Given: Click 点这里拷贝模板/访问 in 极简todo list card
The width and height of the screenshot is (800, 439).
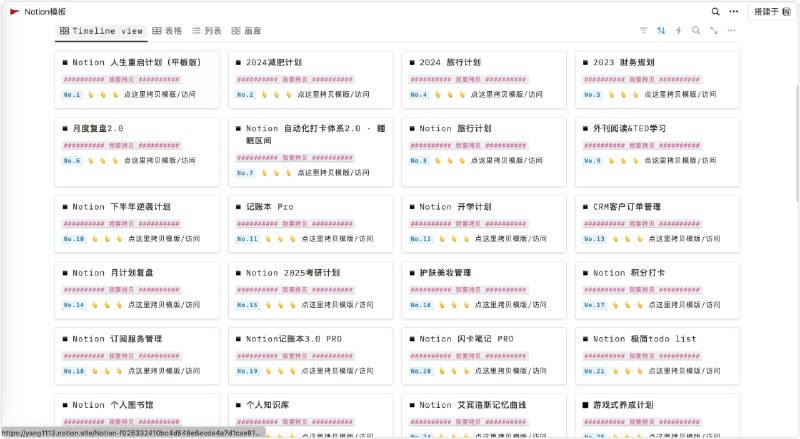Looking at the screenshot, I should pos(684,371).
